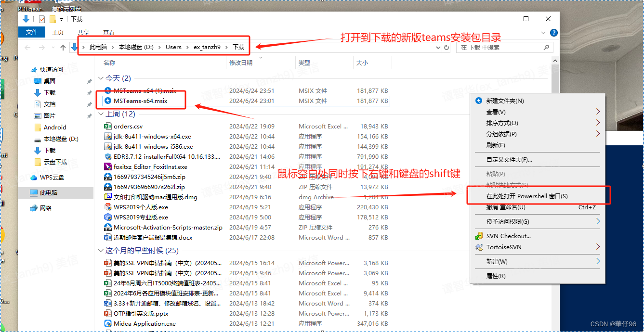The height and width of the screenshot is (332, 644).
Task: Select the orders.csv file icon
Action: 108,127
